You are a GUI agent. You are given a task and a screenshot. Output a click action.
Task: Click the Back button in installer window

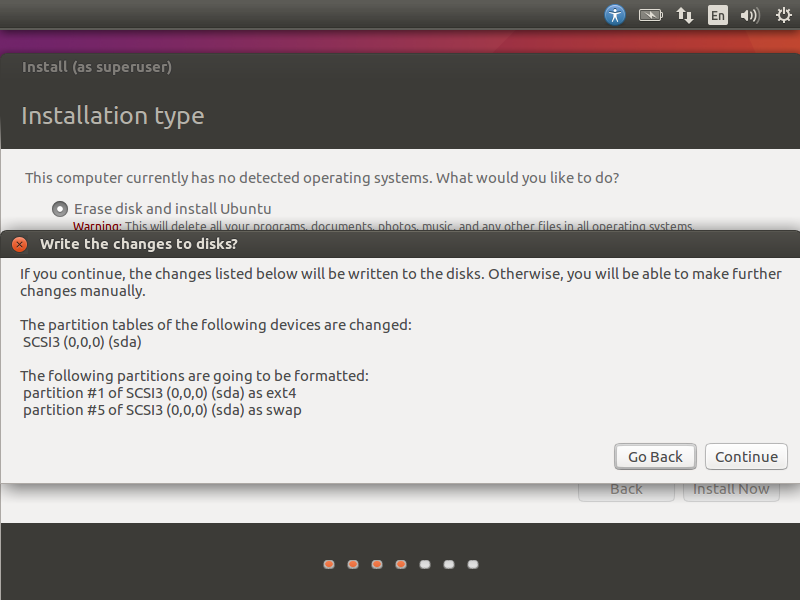pyautogui.click(x=627, y=490)
